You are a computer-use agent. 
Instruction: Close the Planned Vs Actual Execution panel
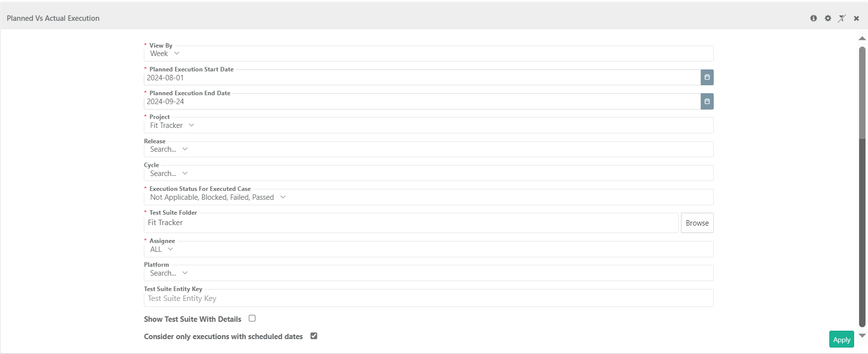856,18
